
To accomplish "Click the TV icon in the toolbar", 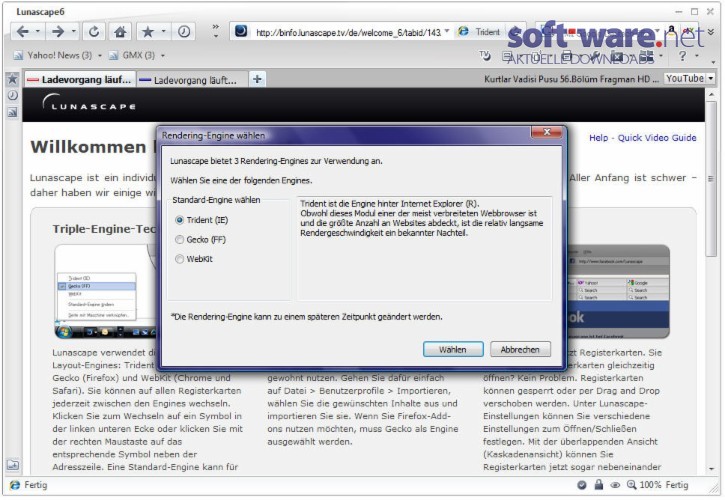I will 485,56.
